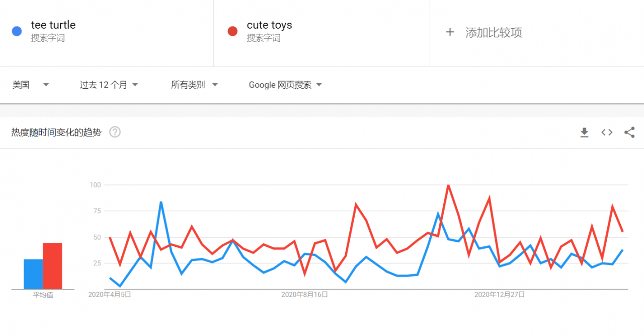The height and width of the screenshot is (336, 644).
Task: Click the 2020年8月16日 axis date label
Action: point(304,295)
